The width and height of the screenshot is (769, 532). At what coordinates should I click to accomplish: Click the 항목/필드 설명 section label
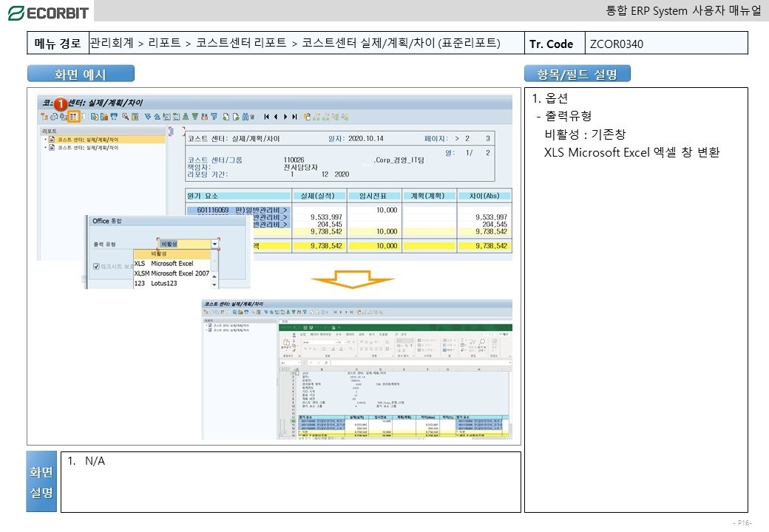point(577,74)
